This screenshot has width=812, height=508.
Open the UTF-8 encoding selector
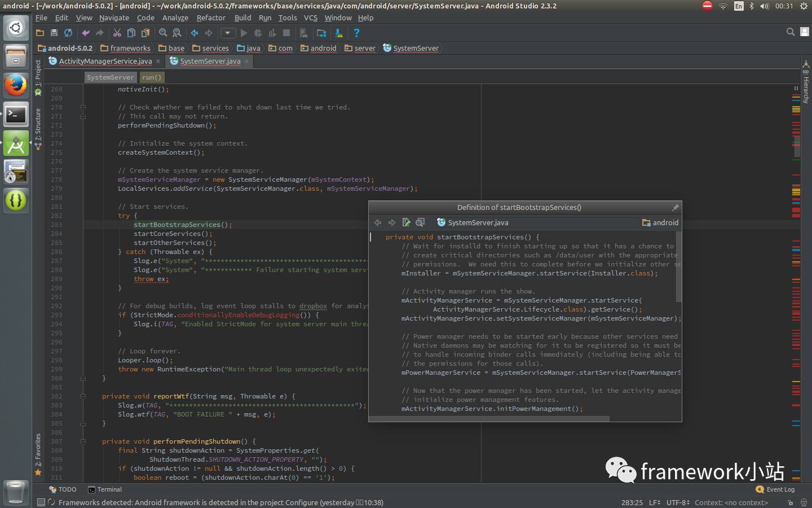point(677,502)
